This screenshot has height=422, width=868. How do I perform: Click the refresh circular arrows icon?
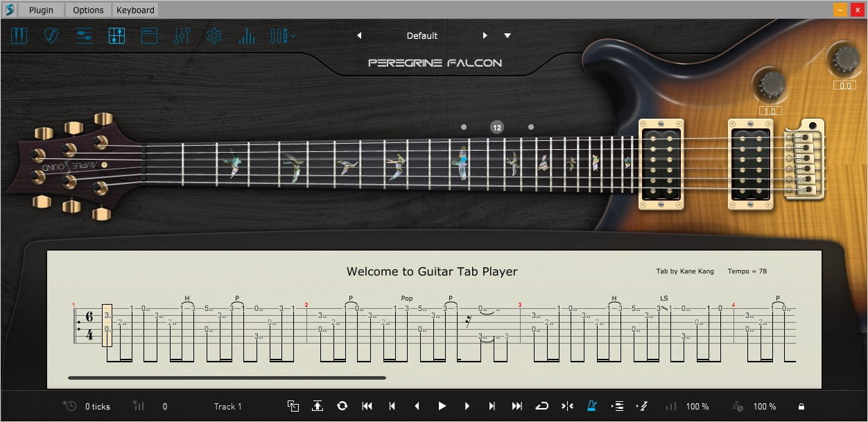(x=342, y=406)
